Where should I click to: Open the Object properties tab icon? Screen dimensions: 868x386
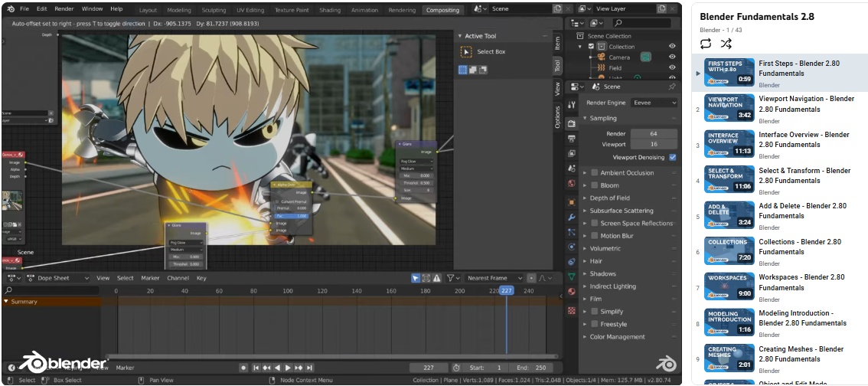pyautogui.click(x=572, y=202)
